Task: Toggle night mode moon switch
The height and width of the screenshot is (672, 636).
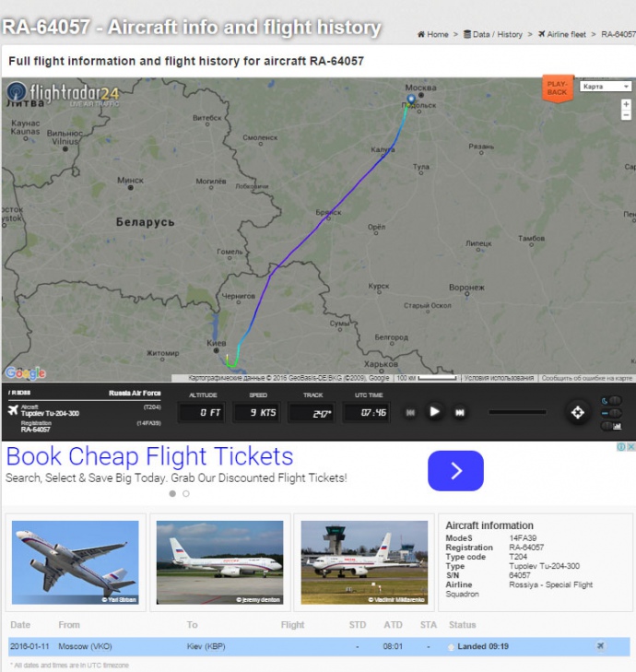Action: tap(612, 401)
